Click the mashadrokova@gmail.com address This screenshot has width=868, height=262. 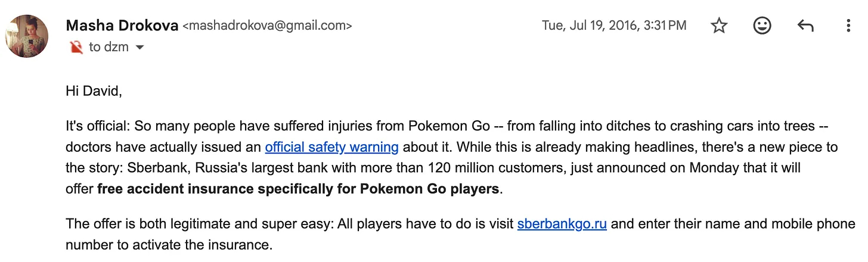pos(266,26)
